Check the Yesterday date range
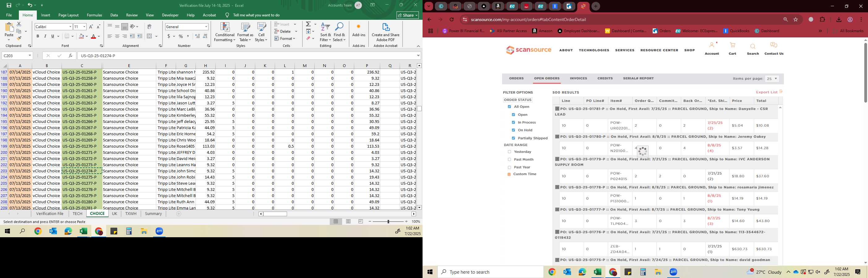Viewport: 868px width, 278px height. (509, 152)
